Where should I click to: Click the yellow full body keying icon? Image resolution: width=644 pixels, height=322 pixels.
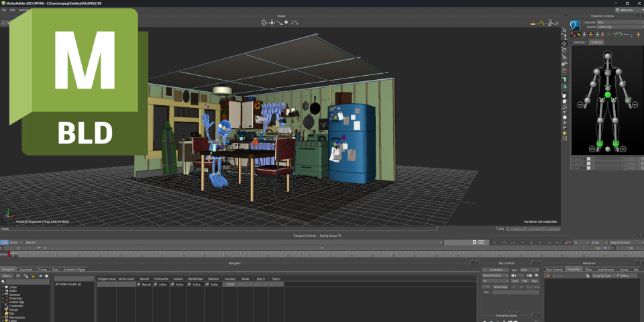(590, 34)
